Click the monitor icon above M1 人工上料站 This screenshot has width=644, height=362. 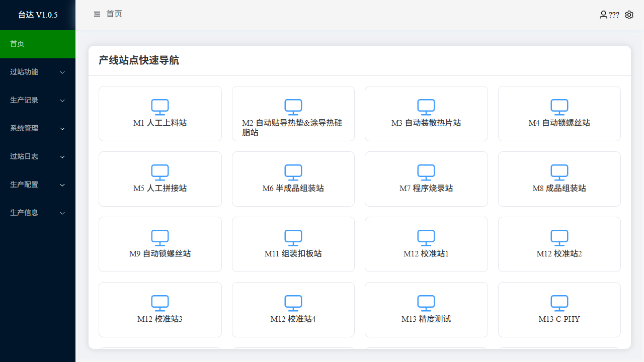[x=160, y=107]
